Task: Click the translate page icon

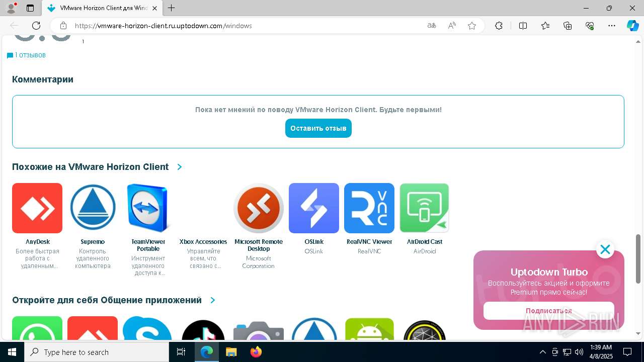Action: click(432, 26)
